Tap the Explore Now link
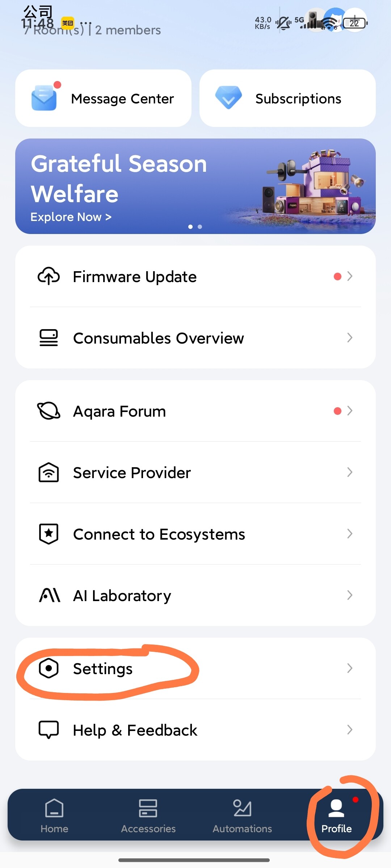 point(71,217)
